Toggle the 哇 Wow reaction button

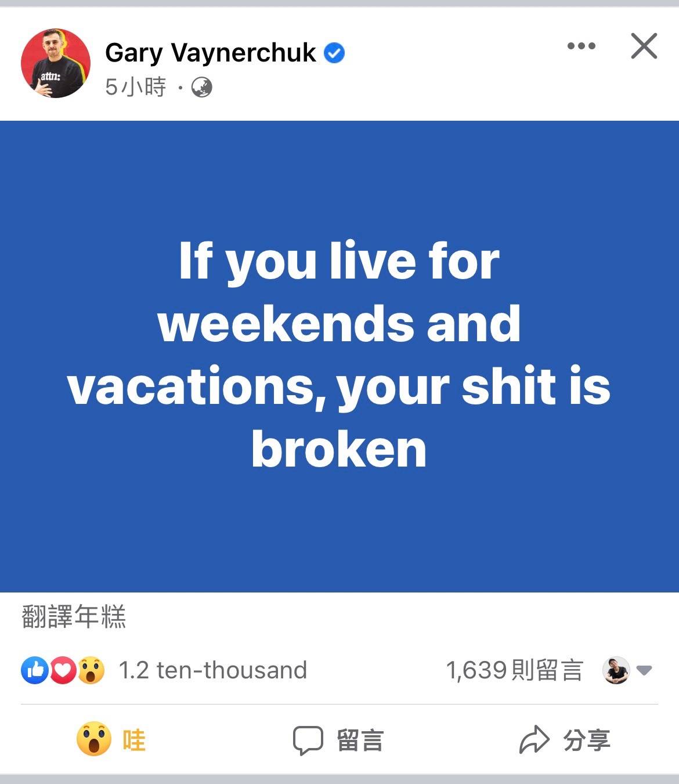[111, 740]
